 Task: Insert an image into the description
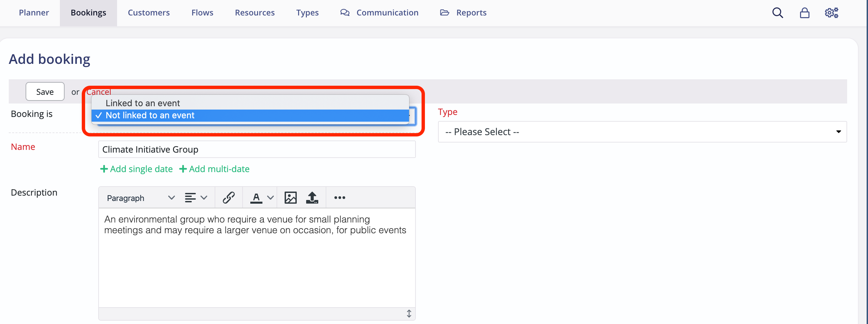coord(290,198)
